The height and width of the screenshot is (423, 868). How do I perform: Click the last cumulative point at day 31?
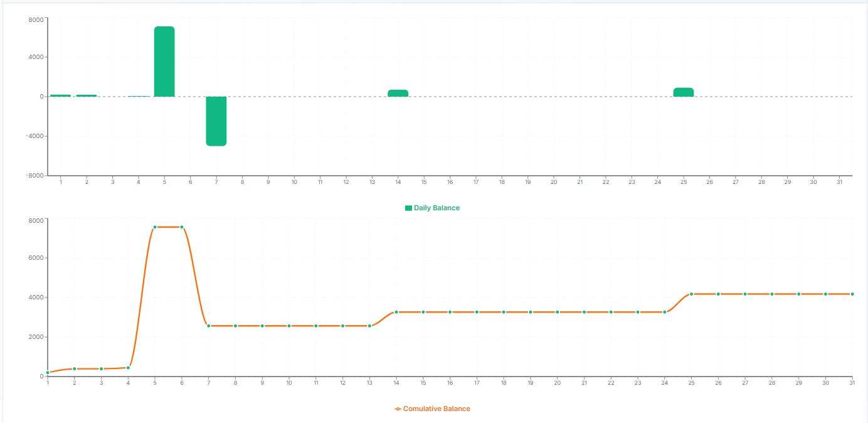(852, 294)
